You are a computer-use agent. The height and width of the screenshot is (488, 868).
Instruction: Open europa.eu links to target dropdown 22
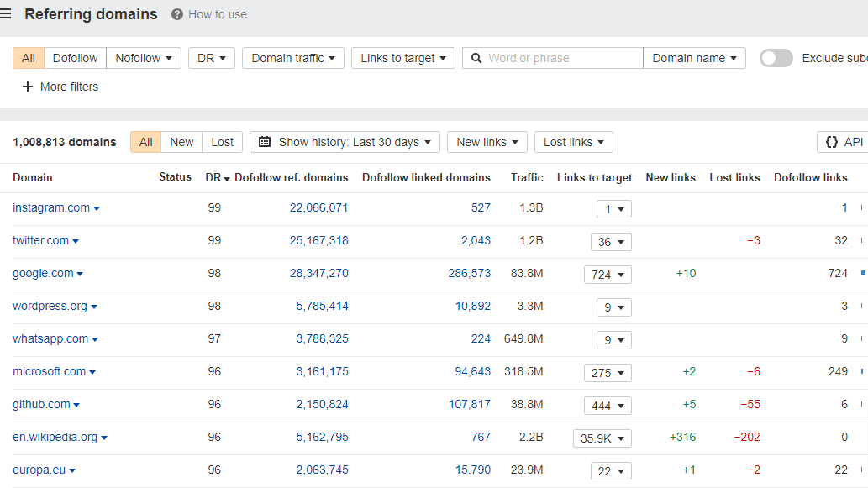(x=611, y=471)
